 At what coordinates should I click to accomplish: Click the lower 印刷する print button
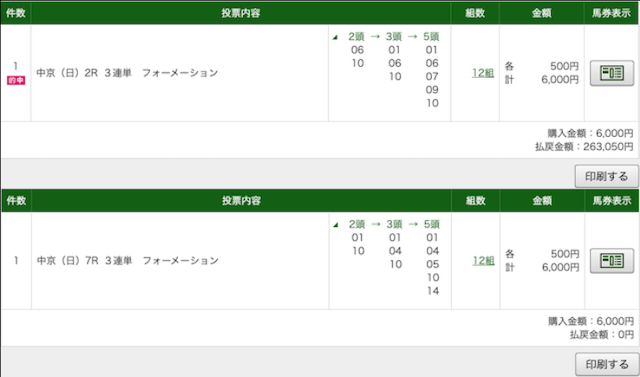click(607, 364)
